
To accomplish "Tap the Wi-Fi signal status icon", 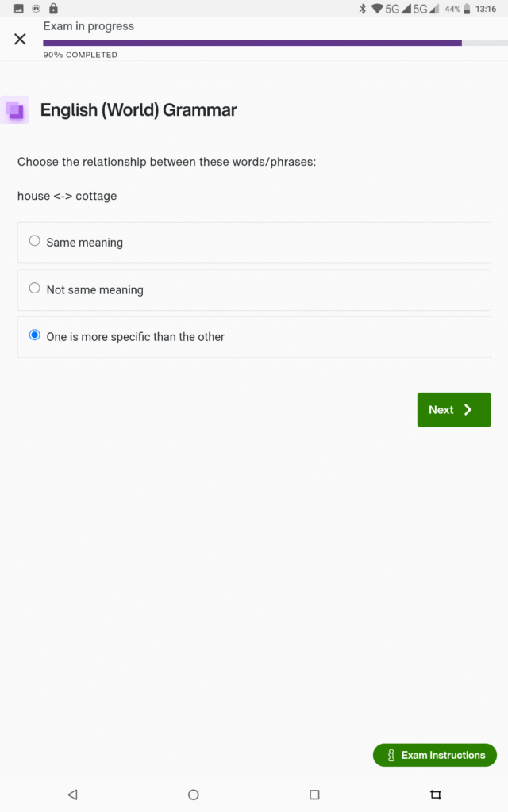I will [x=376, y=9].
